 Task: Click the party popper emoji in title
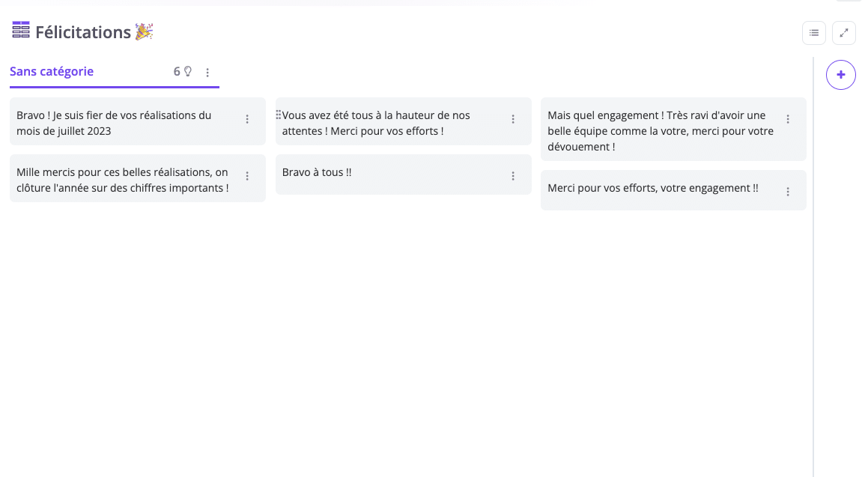[144, 31]
